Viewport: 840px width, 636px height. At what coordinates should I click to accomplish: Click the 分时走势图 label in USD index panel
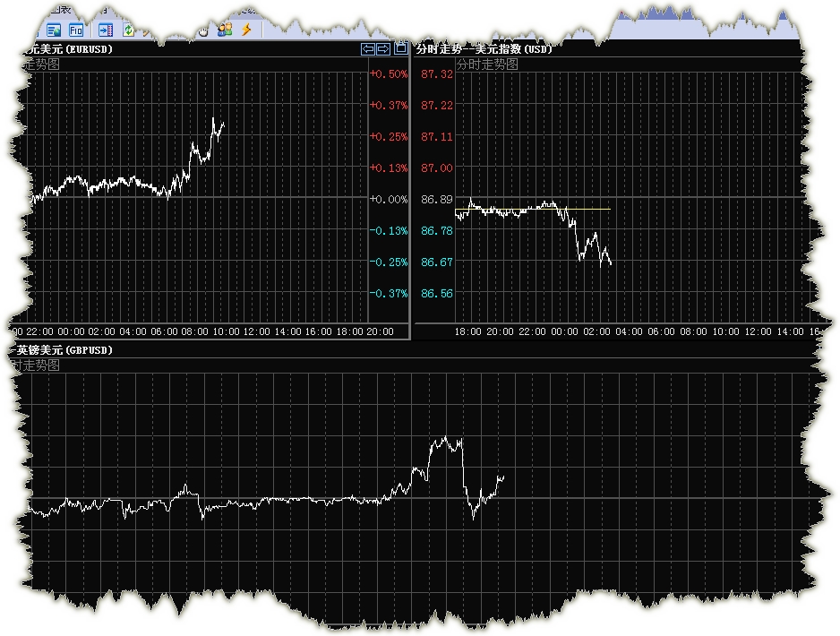[x=487, y=64]
